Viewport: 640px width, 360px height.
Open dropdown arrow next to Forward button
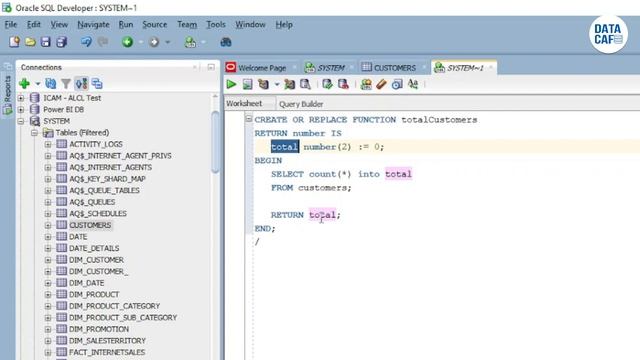[167, 42]
